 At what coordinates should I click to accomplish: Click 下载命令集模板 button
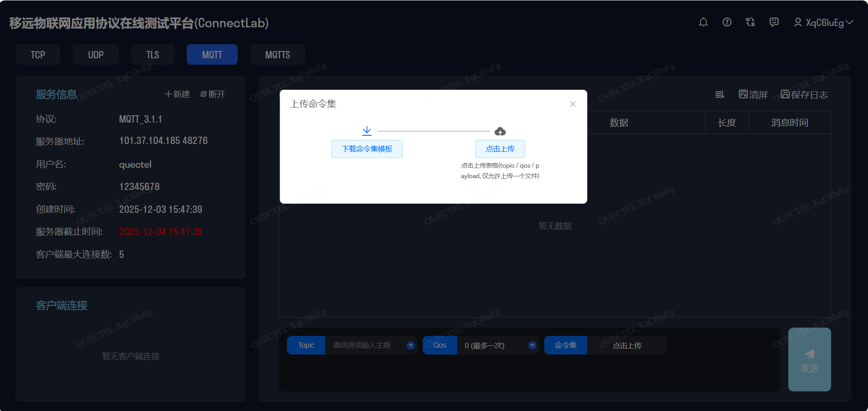[367, 149]
